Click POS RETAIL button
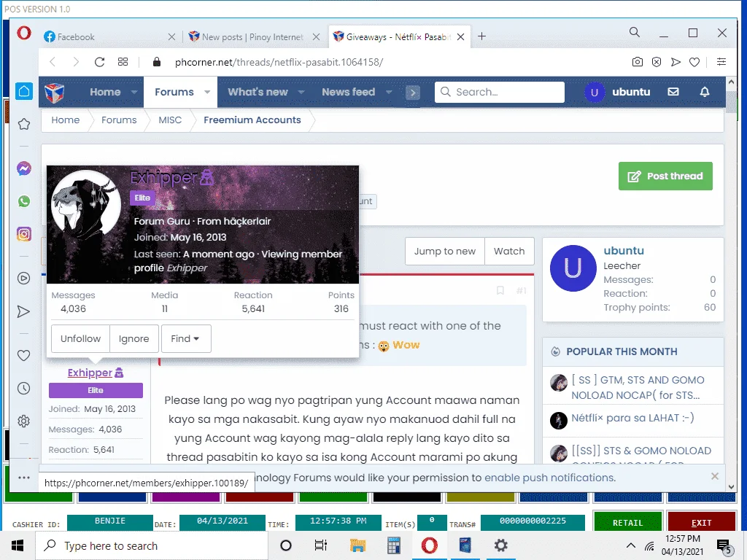This screenshot has height=560, width=747. tap(627, 522)
